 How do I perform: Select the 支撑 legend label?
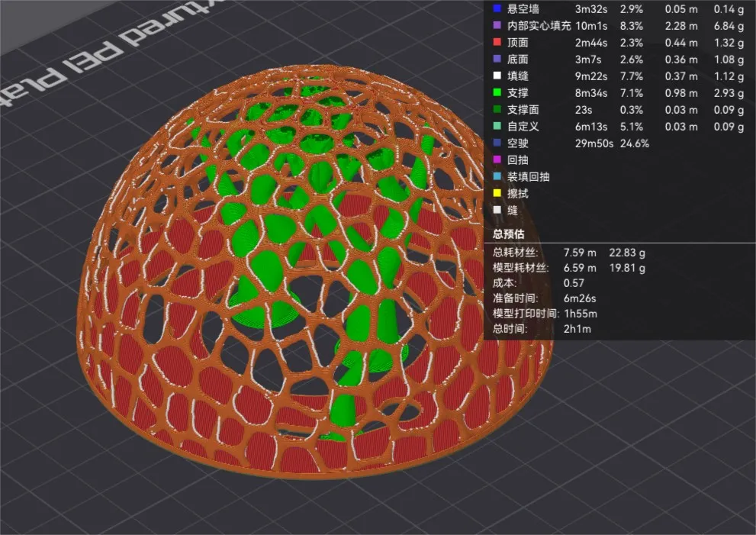518,92
